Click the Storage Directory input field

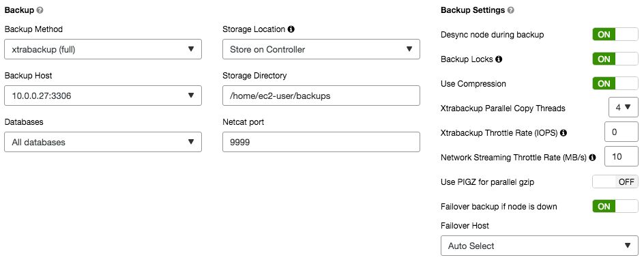pyautogui.click(x=321, y=96)
